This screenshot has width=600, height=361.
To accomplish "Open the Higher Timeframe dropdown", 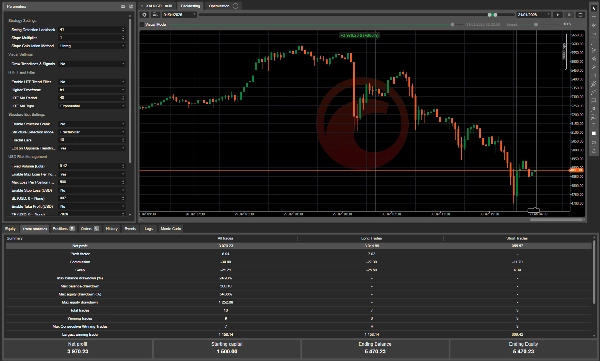I will [x=92, y=90].
